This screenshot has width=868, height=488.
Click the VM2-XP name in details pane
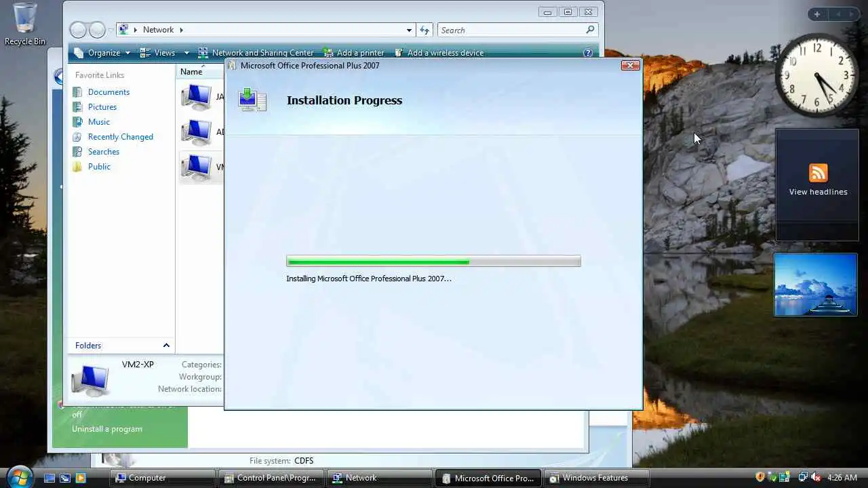pos(138,365)
